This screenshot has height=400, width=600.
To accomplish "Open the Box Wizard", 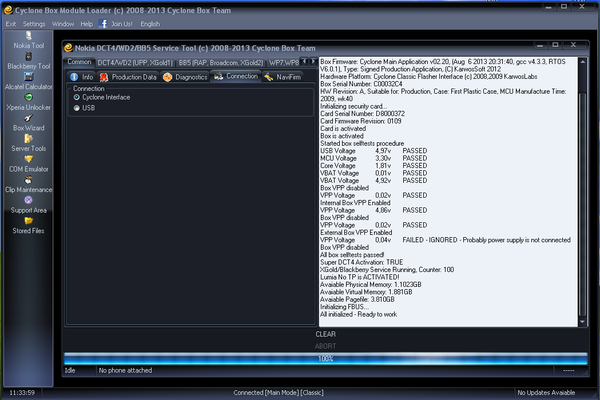I will tap(28, 122).
